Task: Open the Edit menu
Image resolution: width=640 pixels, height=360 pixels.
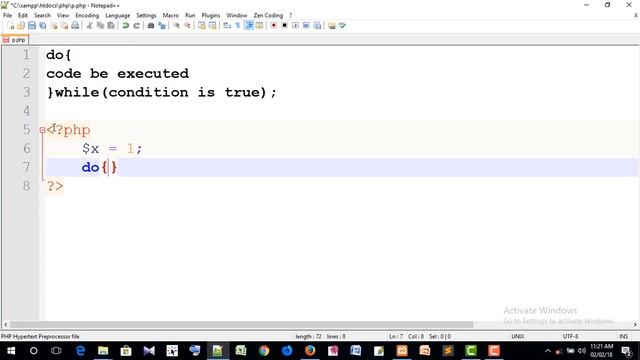Action: pos(23,16)
